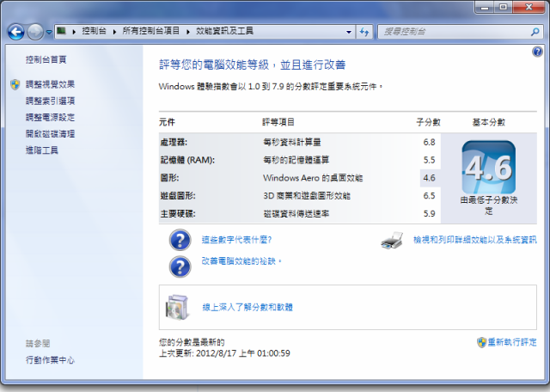Viewport: 550px width, 392px height.
Task: Click the 遊戲圖形 row label
Action: [178, 196]
